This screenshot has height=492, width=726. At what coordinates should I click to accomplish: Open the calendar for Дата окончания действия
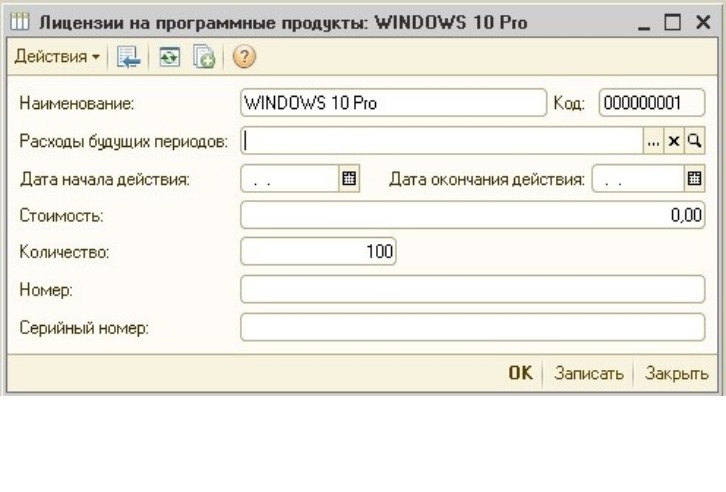(694, 178)
